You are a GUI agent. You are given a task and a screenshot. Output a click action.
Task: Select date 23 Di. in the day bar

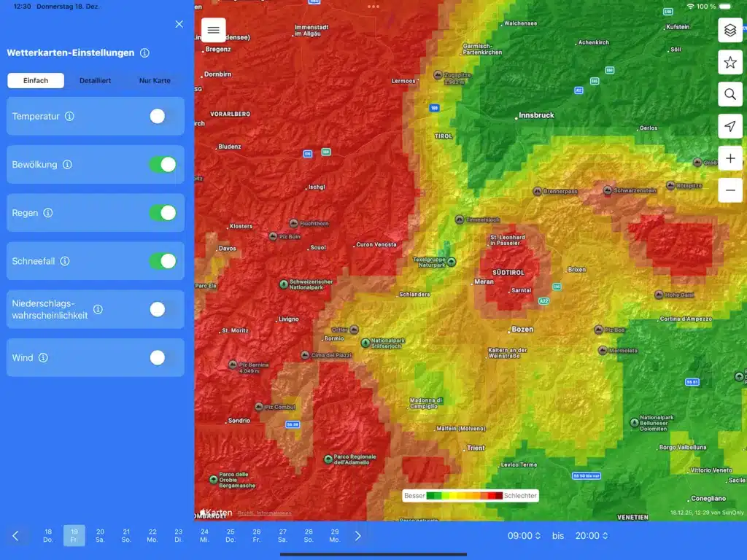179,536
